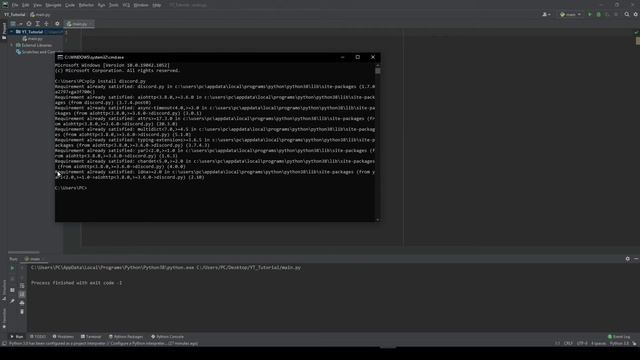
Task: Open the Window menu
Action: coord(141,5)
